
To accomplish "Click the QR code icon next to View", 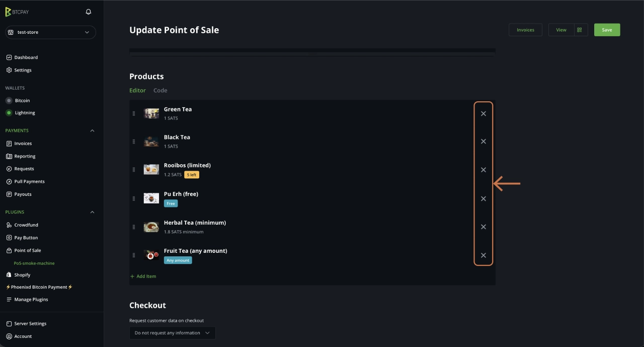I will point(580,30).
